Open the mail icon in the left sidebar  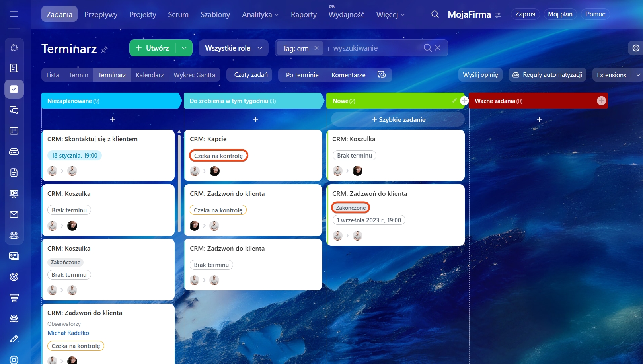[14, 214]
